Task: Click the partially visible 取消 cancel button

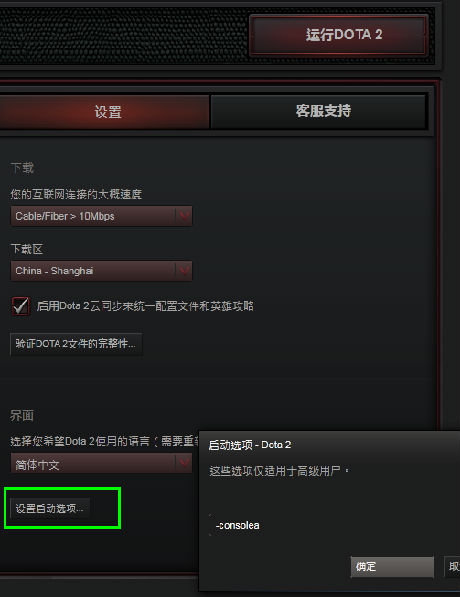Action: click(x=452, y=567)
